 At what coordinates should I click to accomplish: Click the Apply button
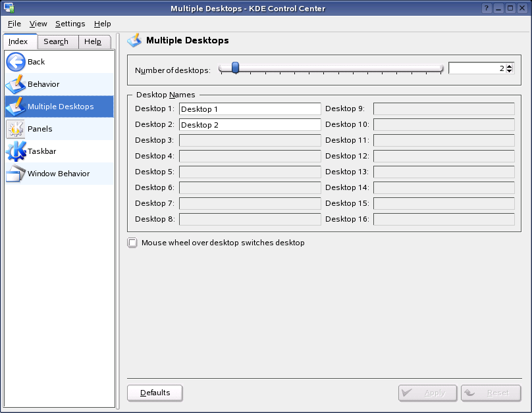click(x=427, y=393)
